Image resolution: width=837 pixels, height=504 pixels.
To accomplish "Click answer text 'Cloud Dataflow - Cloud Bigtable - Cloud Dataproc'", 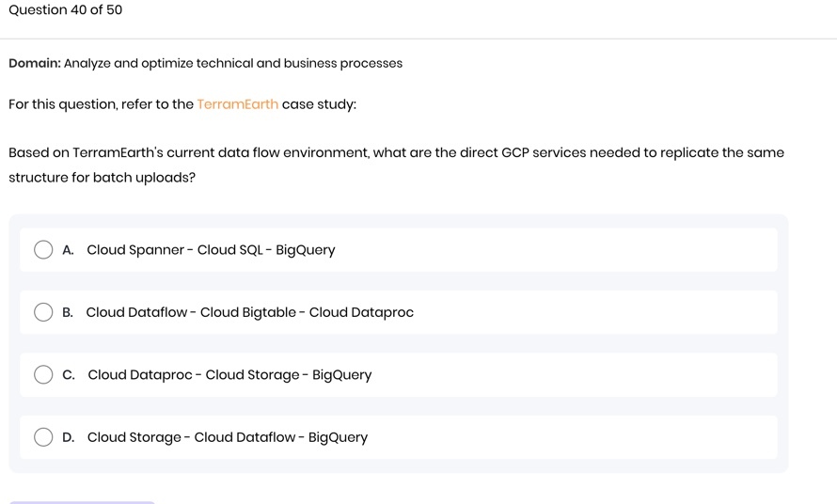I will (x=250, y=312).
